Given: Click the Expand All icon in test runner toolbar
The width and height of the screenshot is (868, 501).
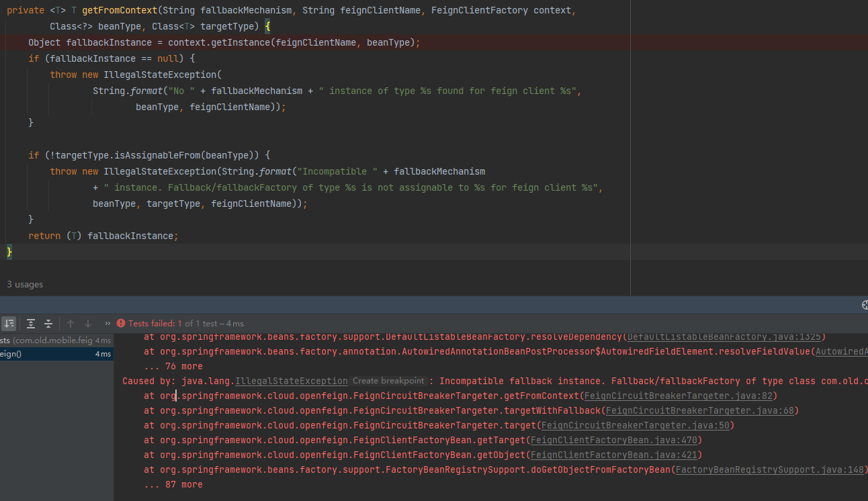Looking at the screenshot, I should pyautogui.click(x=31, y=324).
